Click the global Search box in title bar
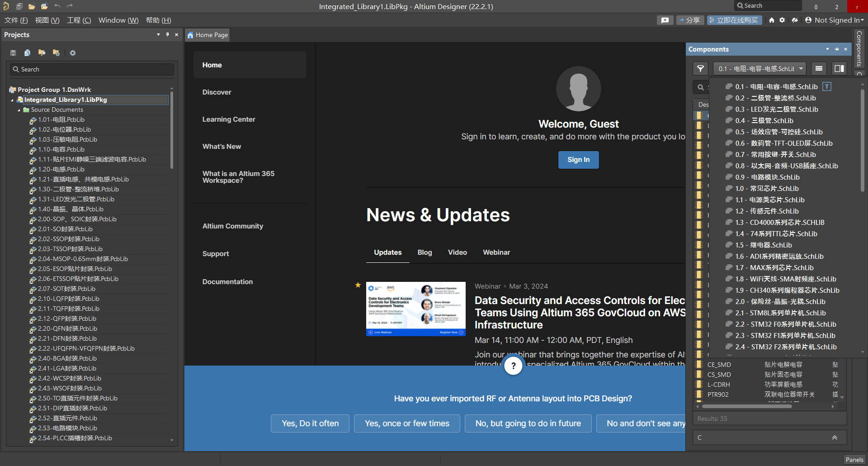The width and height of the screenshot is (868, 466). coord(768,6)
